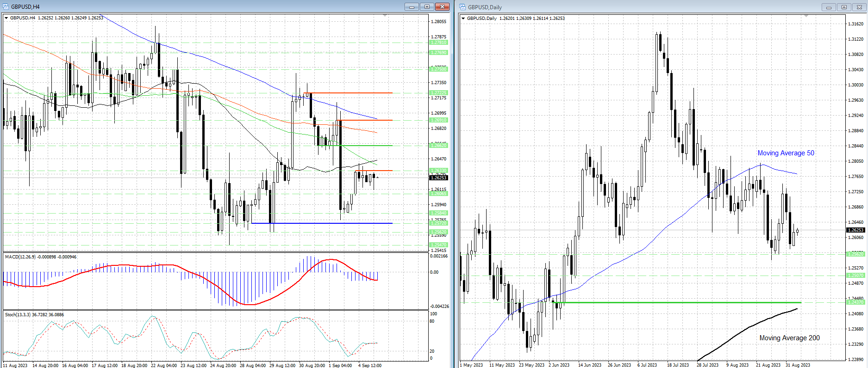Select the 1.27225 price level label on H4
The width and height of the screenshot is (868, 368).
438,93
